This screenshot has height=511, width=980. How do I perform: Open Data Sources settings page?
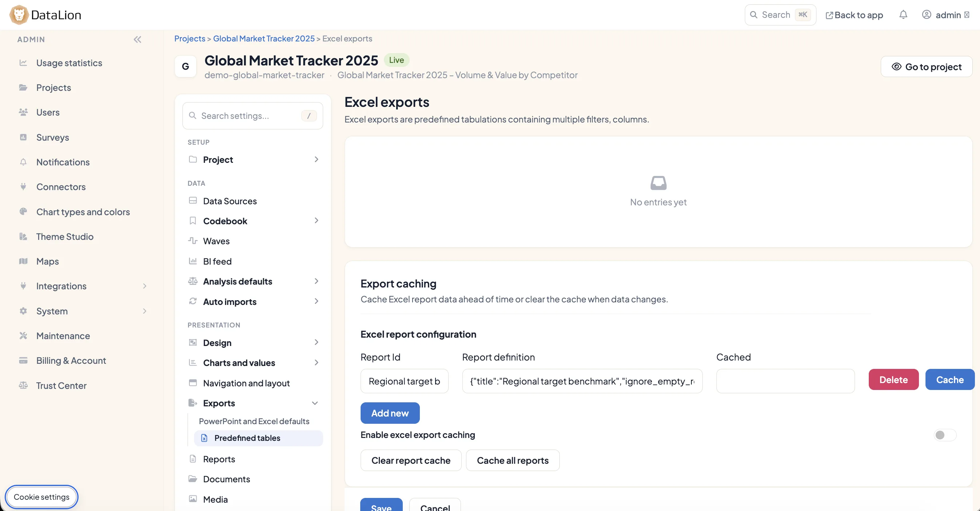coord(230,201)
